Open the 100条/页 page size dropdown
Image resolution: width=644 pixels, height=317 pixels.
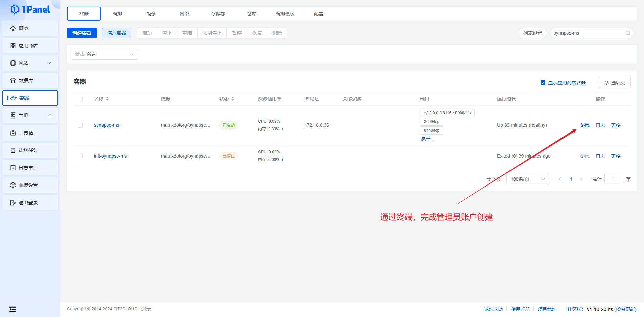click(527, 179)
